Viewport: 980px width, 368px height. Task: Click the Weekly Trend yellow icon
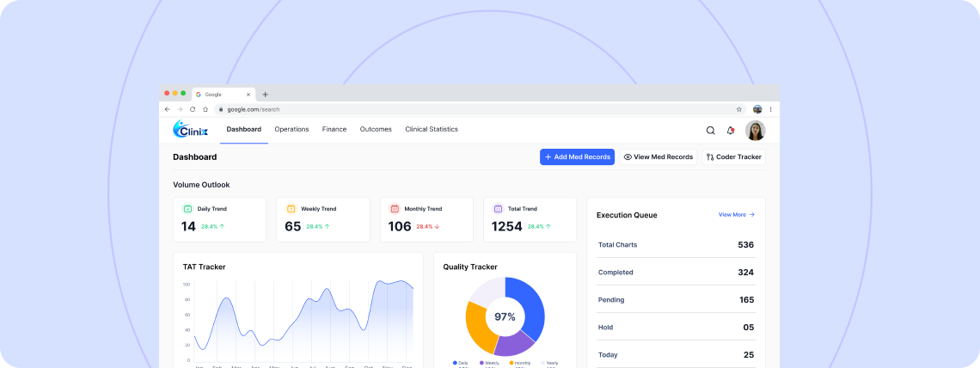coord(291,208)
